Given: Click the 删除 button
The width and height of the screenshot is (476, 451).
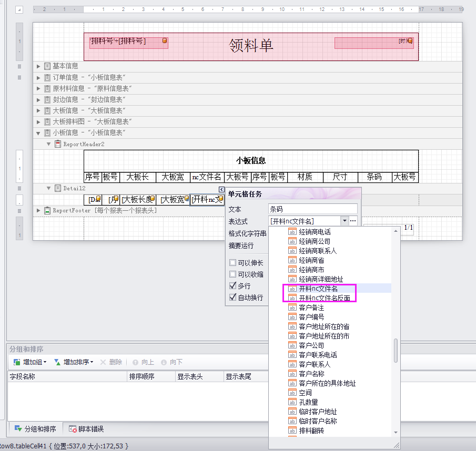Looking at the screenshot, I should (x=111, y=362).
